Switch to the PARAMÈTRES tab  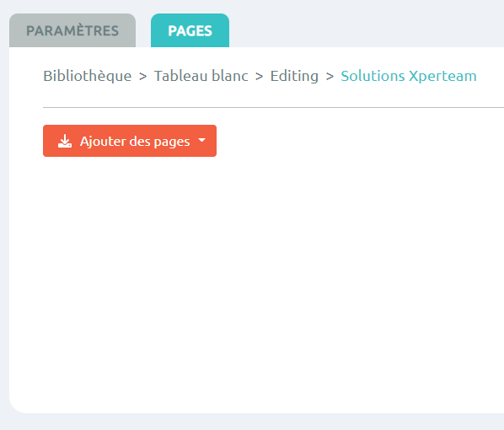coord(72,30)
